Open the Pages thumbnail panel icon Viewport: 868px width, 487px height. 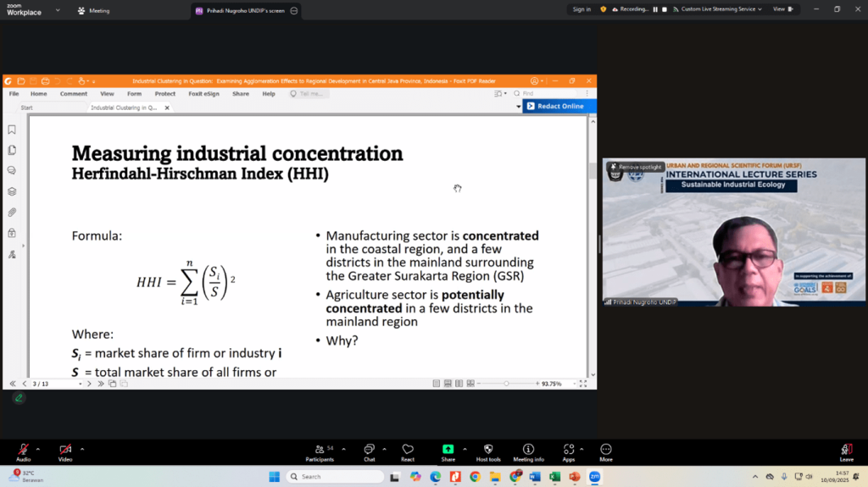(x=12, y=150)
